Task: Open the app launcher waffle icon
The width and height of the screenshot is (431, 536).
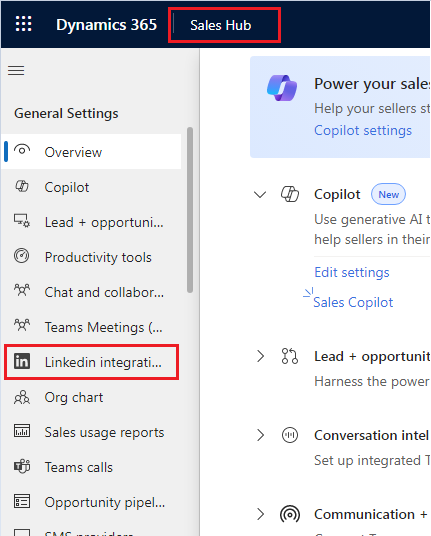Action: tap(24, 24)
